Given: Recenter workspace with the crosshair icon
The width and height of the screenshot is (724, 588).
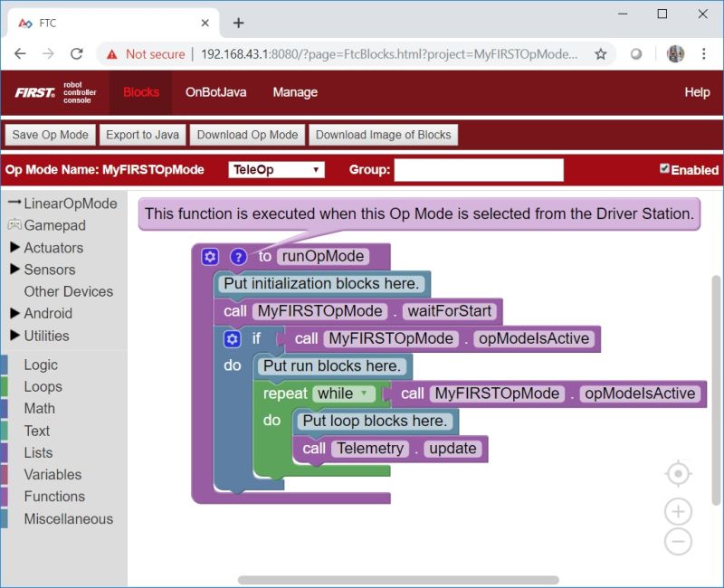Looking at the screenshot, I should (679, 473).
